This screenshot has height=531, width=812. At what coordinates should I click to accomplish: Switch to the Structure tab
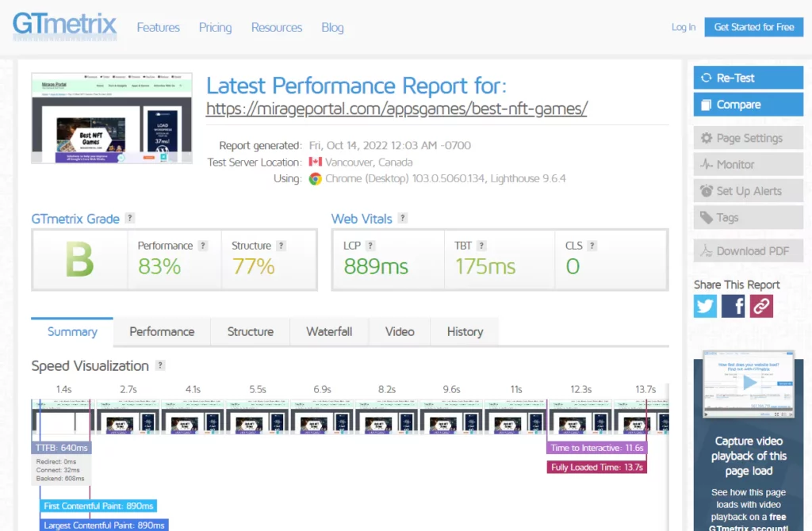[x=251, y=332]
